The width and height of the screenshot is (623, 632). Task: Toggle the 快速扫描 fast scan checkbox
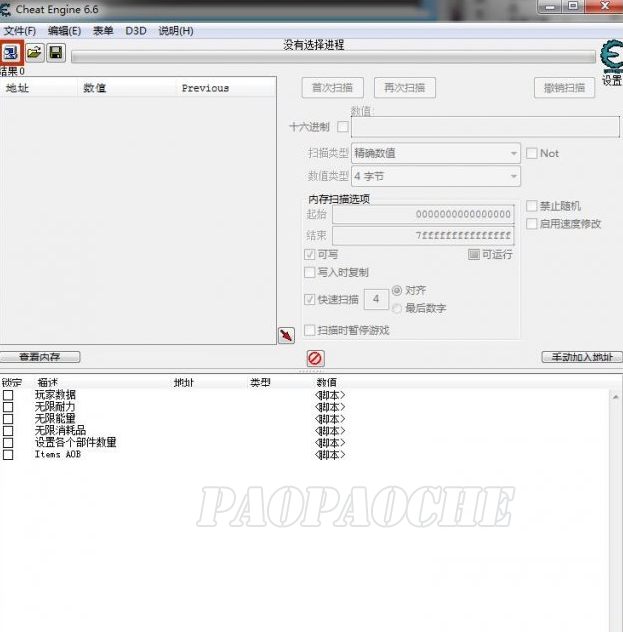tap(309, 299)
